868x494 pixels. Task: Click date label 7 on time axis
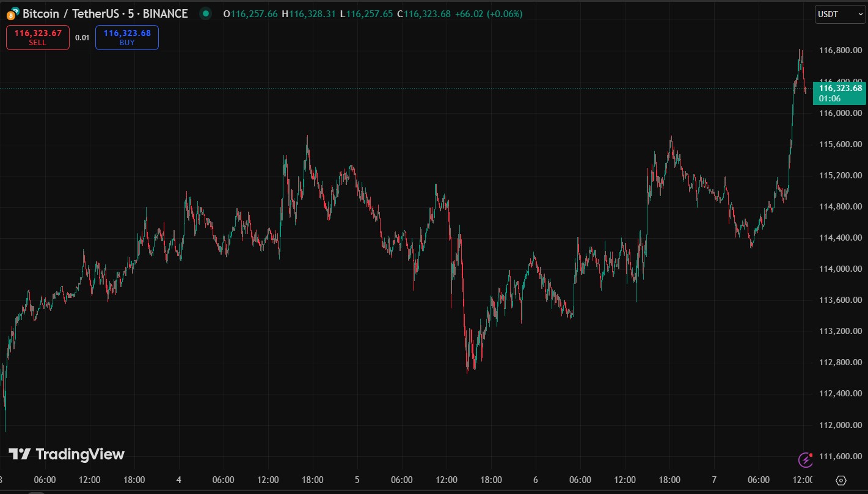(x=713, y=480)
